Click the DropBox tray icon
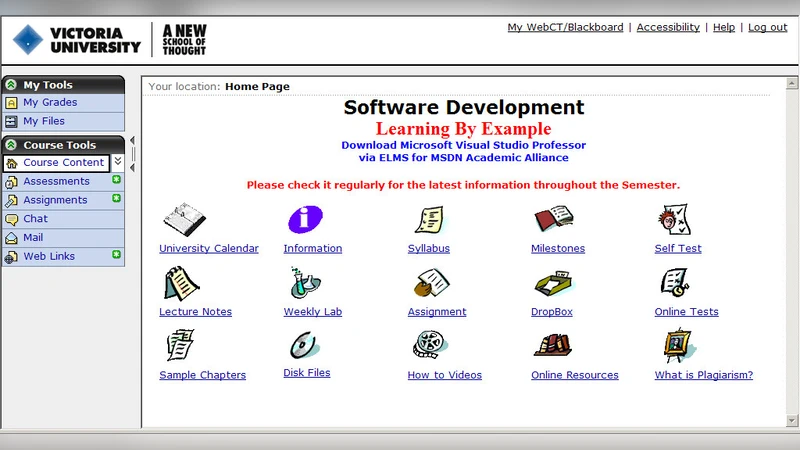This screenshot has width=800, height=450. tap(552, 283)
